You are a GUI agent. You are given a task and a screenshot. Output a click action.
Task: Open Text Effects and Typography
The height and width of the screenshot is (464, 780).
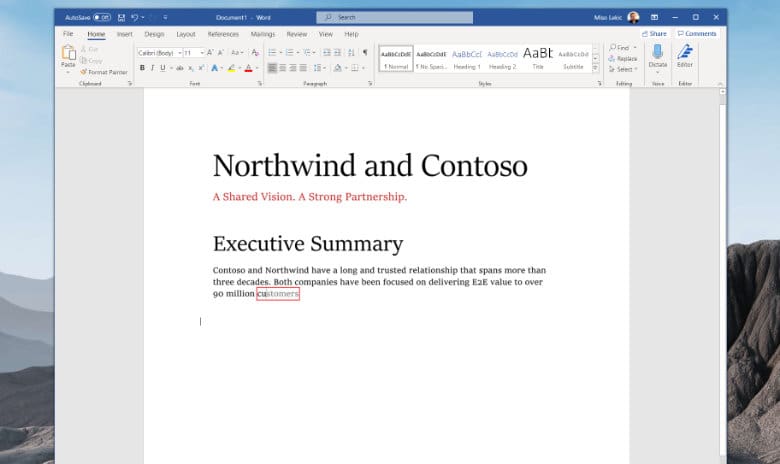tap(214, 68)
